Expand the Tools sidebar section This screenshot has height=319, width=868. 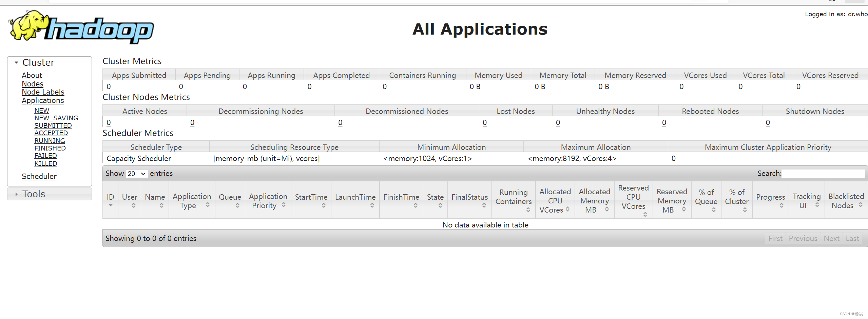50,194
